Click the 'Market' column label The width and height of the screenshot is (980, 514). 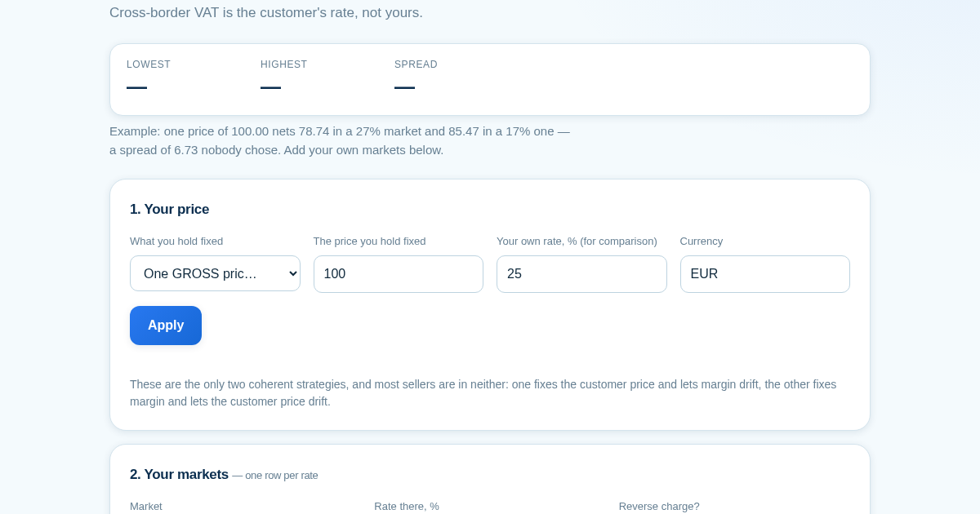(x=146, y=506)
